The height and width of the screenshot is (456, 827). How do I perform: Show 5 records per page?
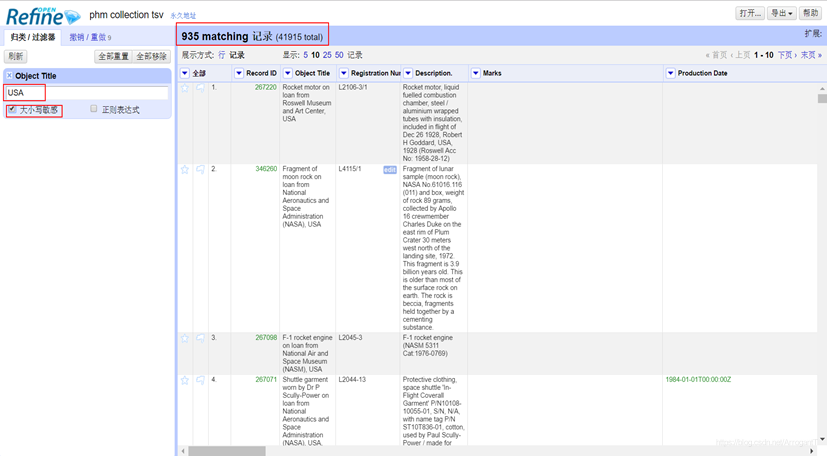pos(305,55)
